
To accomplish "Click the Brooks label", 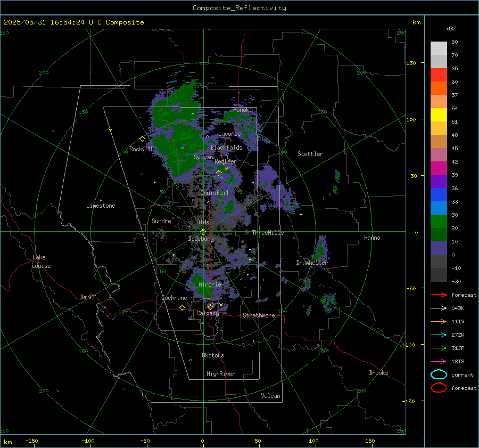I will [x=378, y=373].
